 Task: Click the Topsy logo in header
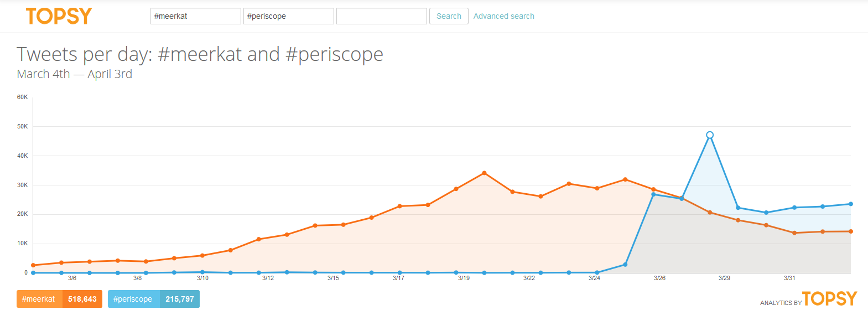click(x=59, y=16)
